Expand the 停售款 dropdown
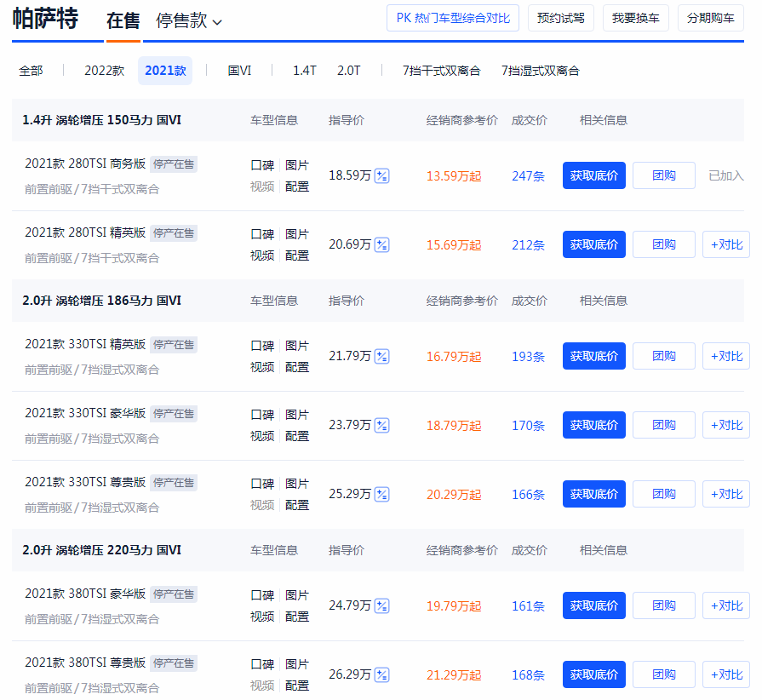The height and width of the screenshot is (700, 762). pyautogui.click(x=189, y=21)
